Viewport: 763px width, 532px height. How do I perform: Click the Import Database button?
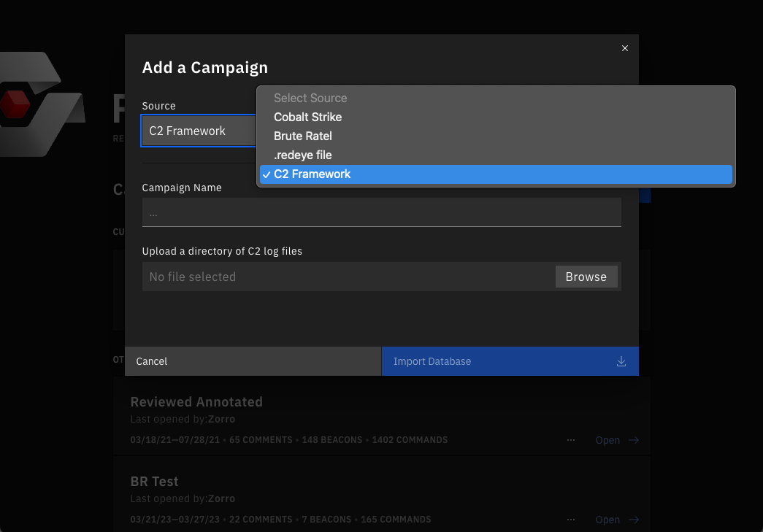[510, 361]
